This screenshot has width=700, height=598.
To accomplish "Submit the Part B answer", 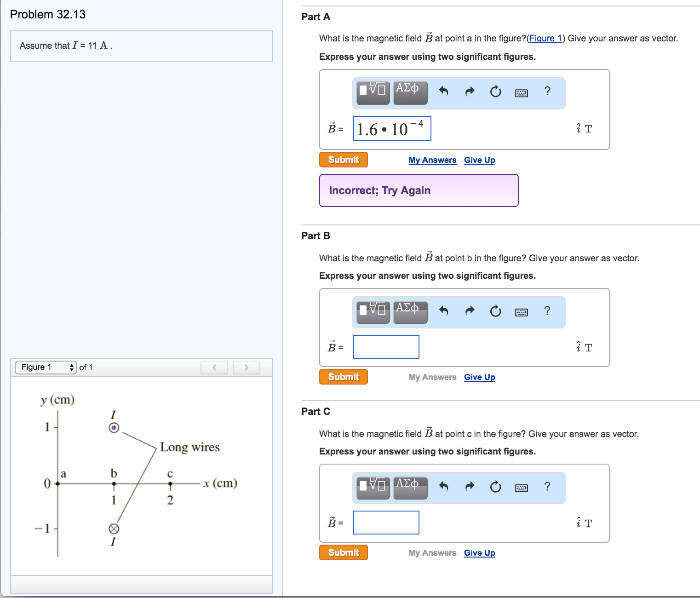I will (344, 377).
